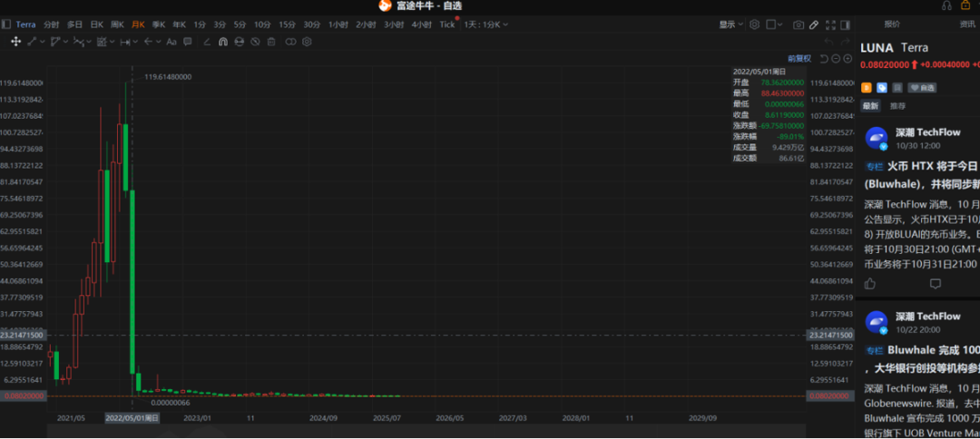Switch to the 年K yearly chart tab
The width and height of the screenshot is (980, 439).
179,24
